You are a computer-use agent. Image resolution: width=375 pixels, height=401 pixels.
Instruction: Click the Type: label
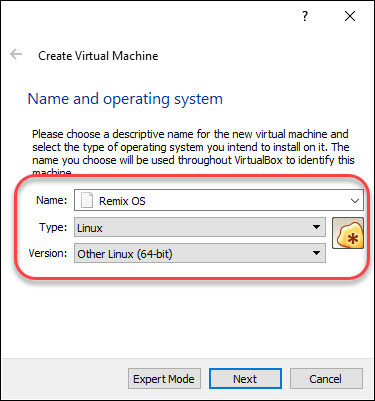(x=53, y=227)
